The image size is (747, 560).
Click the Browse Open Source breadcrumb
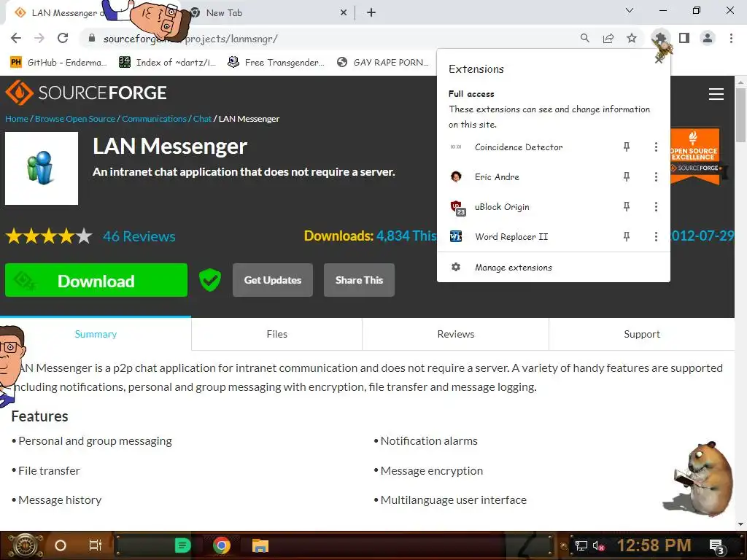[75, 119]
